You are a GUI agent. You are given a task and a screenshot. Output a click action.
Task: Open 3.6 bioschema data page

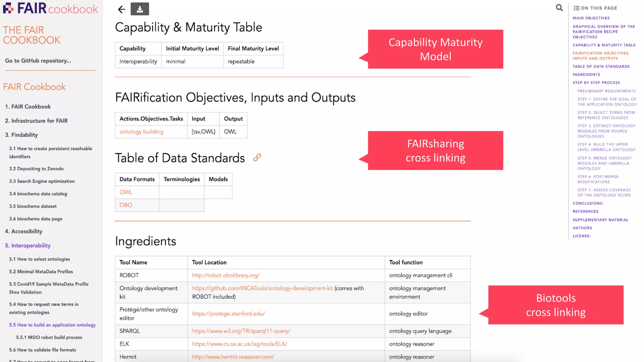(x=36, y=219)
